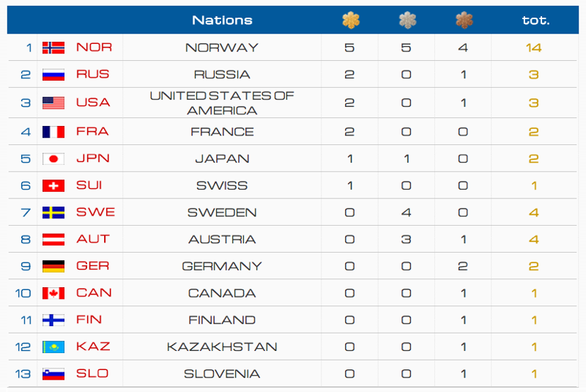Image resolution: width=586 pixels, height=392 pixels.
Task: Open the GER country code link
Action: 93,266
